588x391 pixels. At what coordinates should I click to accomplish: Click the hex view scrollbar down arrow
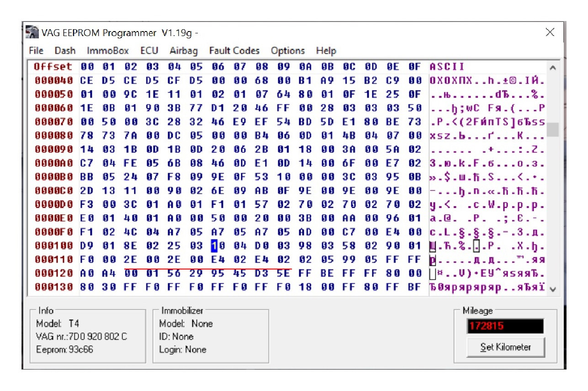point(552,289)
